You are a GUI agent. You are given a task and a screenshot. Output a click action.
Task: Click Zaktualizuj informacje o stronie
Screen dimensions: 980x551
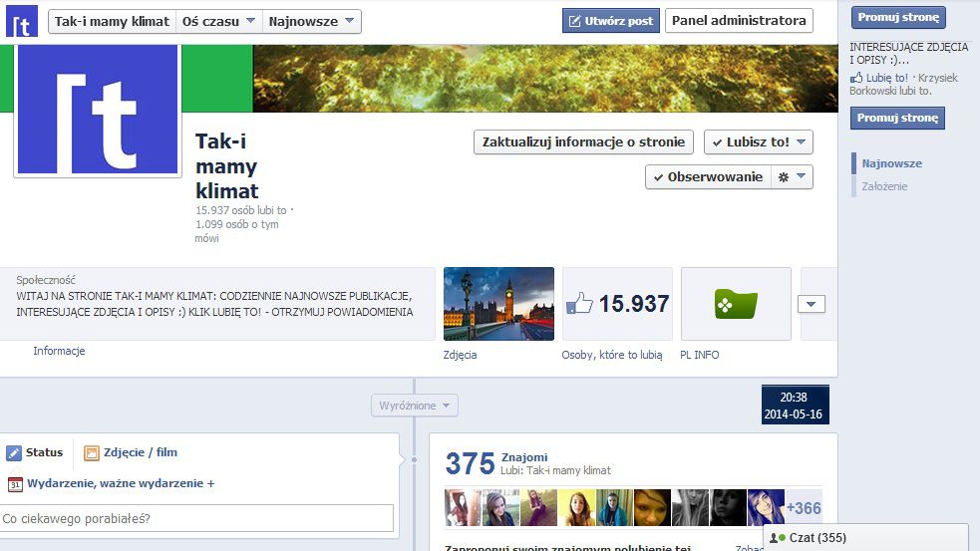[584, 141]
